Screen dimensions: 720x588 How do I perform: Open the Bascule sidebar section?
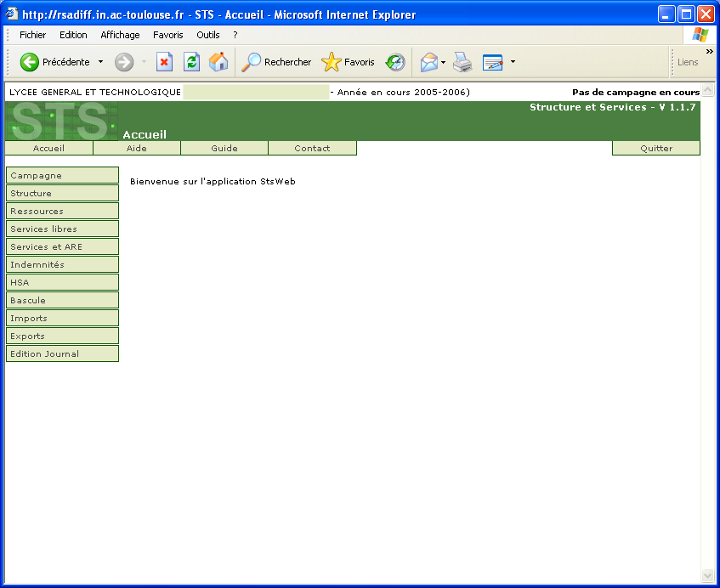[62, 300]
